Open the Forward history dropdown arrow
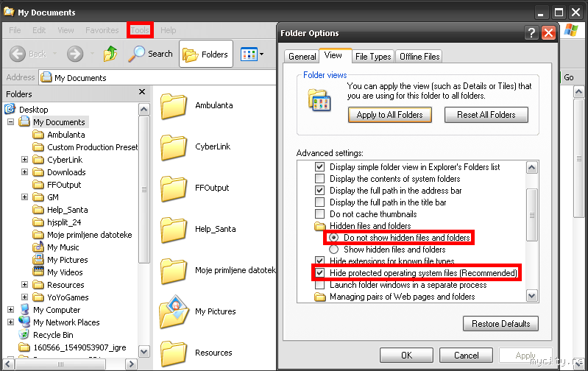588x371 pixels. click(92, 54)
